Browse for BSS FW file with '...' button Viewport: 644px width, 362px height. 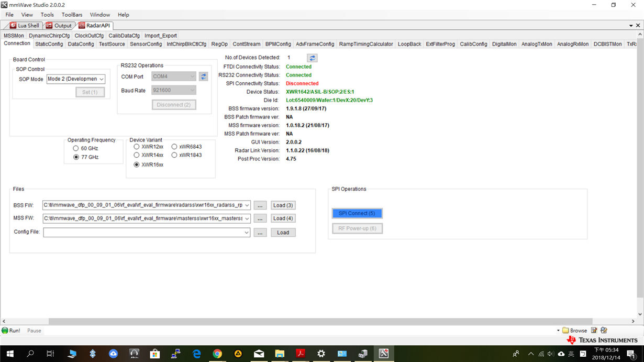(x=260, y=205)
